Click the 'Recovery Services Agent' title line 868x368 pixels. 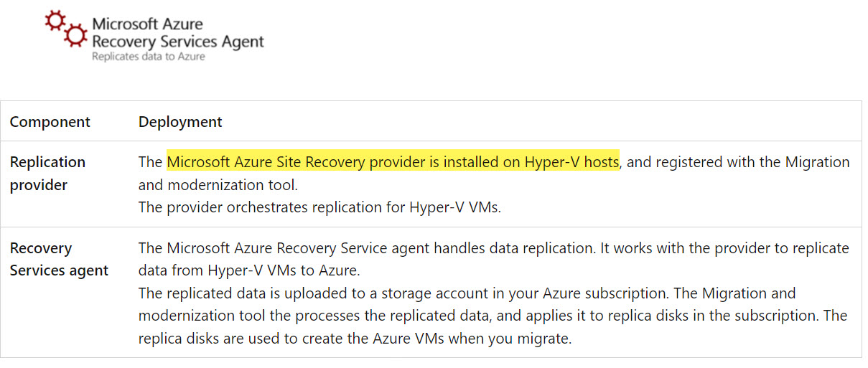click(x=178, y=42)
